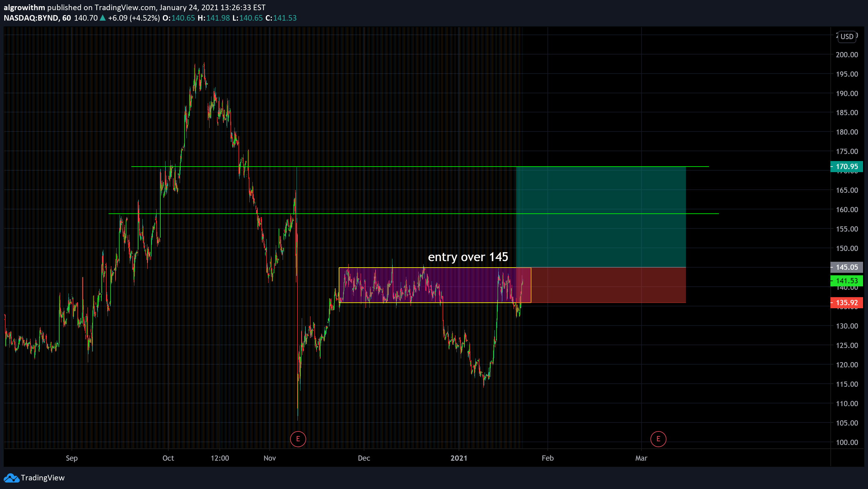
Task: Click the Nov time axis label
Action: click(x=270, y=458)
